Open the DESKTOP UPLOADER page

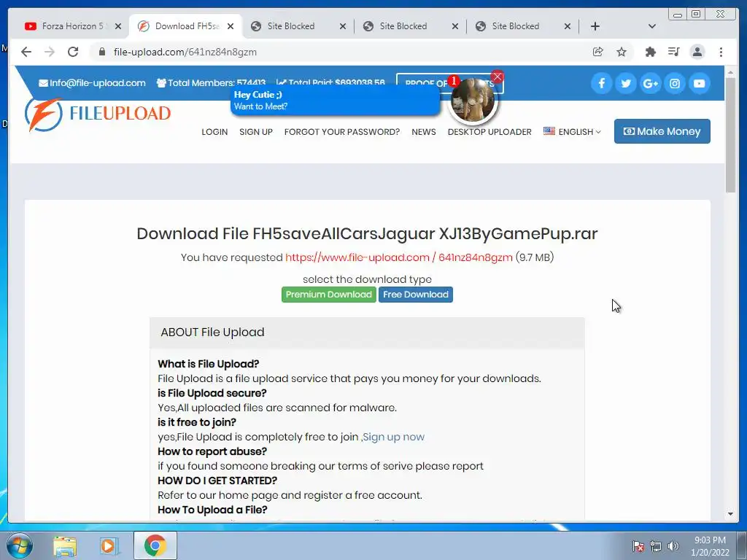pyautogui.click(x=489, y=132)
